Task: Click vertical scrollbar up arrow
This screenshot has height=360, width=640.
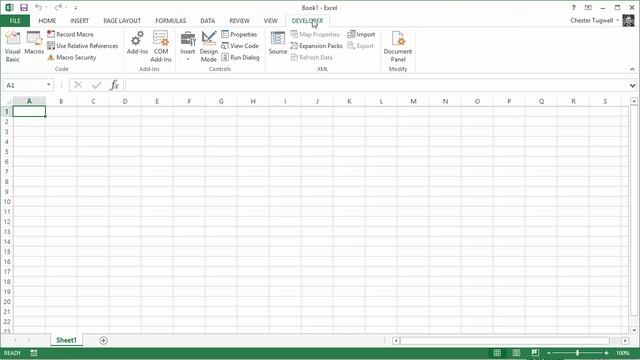Action: (634, 101)
